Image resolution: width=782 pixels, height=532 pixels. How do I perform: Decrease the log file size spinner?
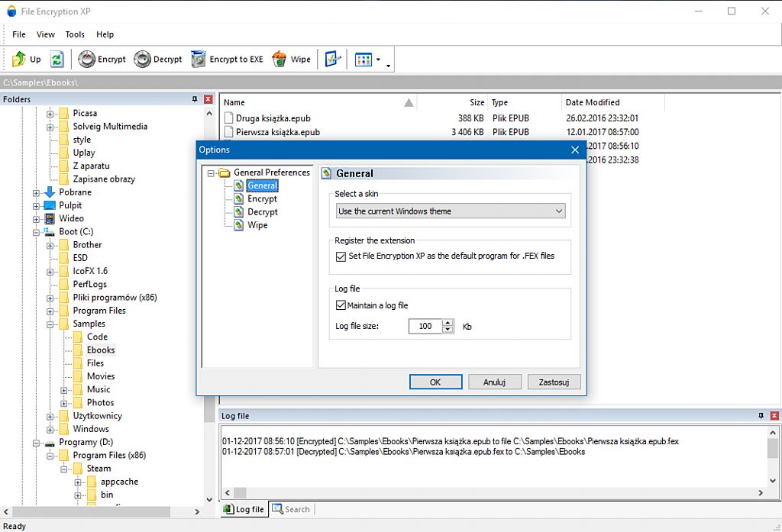point(448,330)
